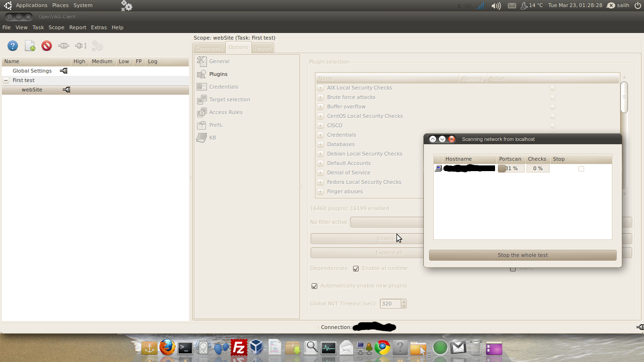Screen dimensions: 644x362
Task: Expand the Brute force attacks plugin family
Action: [320, 97]
